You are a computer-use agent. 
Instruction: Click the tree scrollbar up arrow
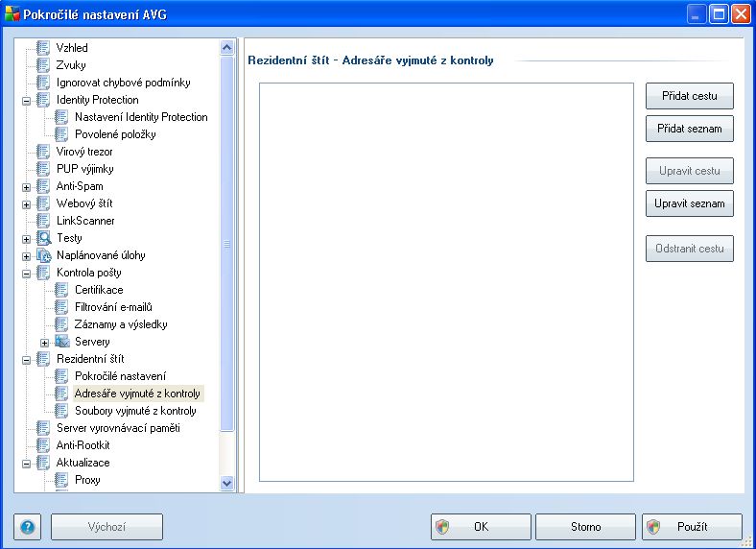pos(226,47)
